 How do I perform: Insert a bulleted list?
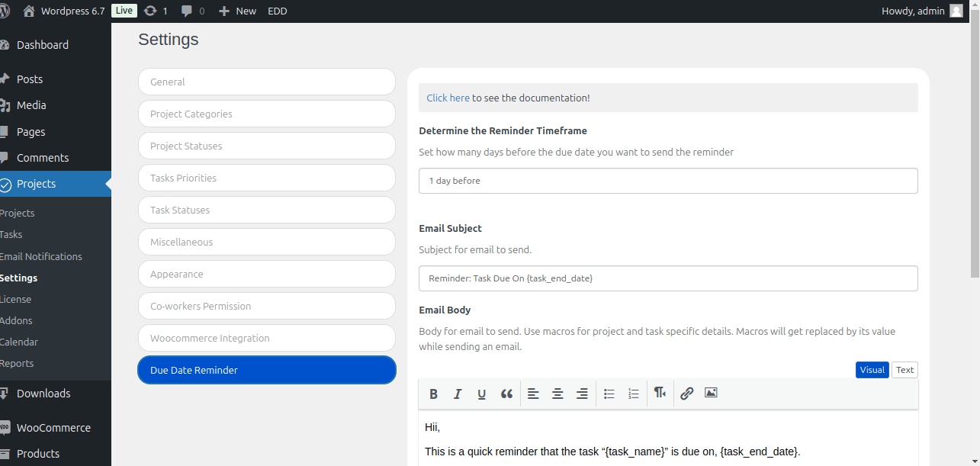click(609, 394)
